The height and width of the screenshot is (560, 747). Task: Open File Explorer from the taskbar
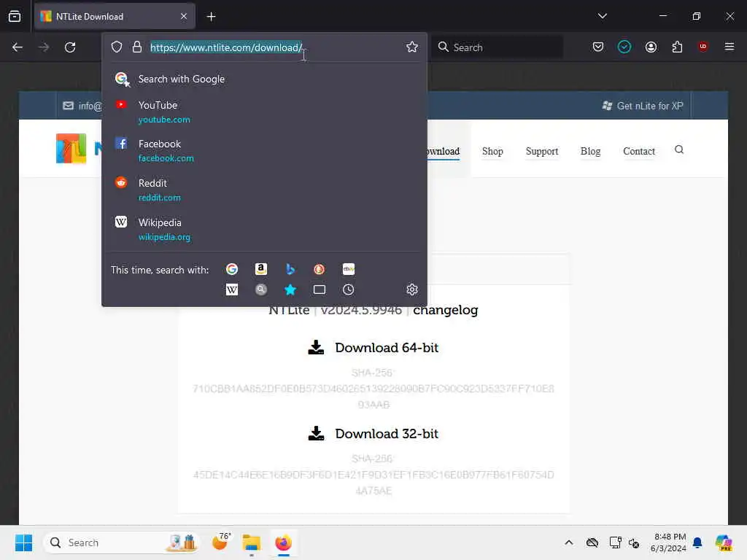click(x=251, y=542)
